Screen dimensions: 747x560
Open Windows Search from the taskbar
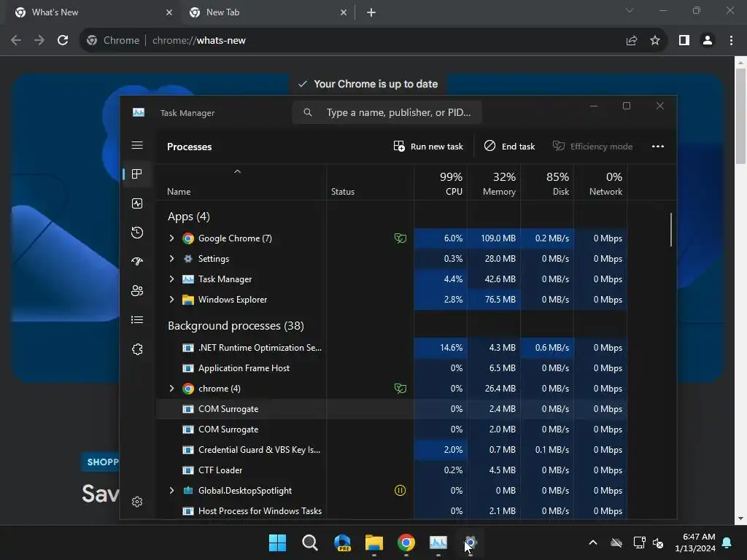pyautogui.click(x=309, y=542)
